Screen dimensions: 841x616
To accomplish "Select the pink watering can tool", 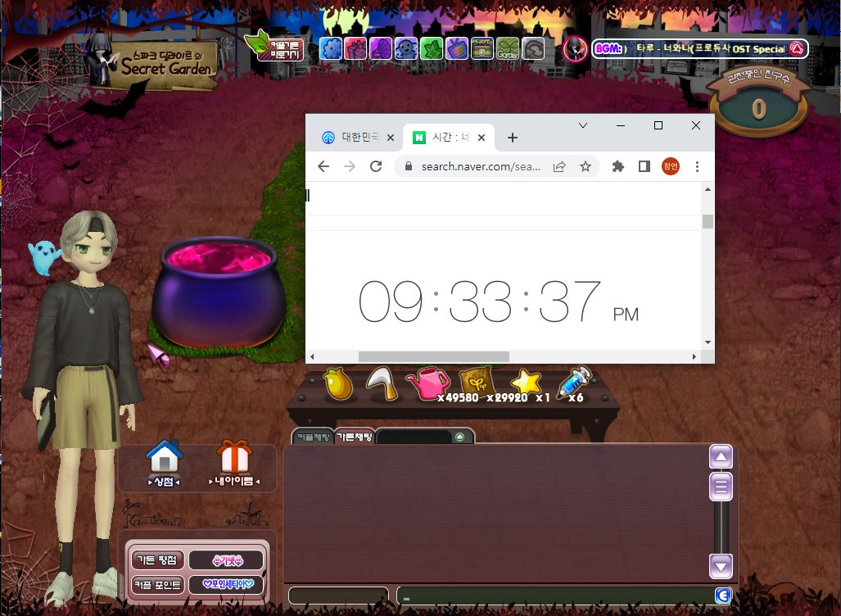I will coord(428,383).
